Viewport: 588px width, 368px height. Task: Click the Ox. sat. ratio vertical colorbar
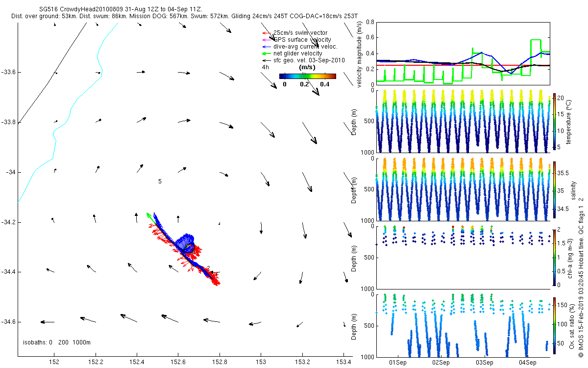(x=554, y=325)
